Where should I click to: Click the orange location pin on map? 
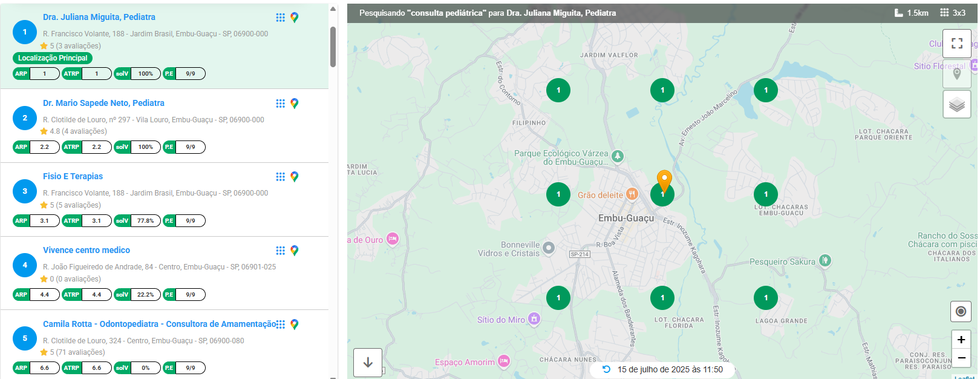coord(664,180)
